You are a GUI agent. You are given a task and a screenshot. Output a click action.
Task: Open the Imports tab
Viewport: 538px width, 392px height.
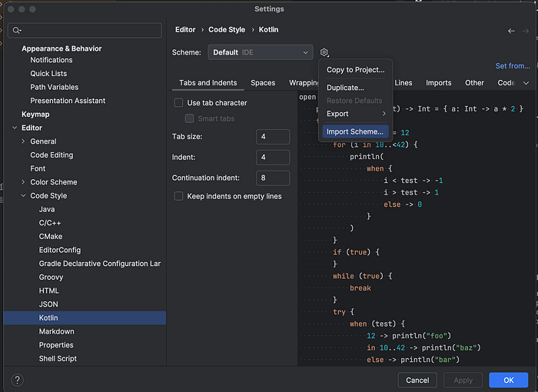click(439, 83)
